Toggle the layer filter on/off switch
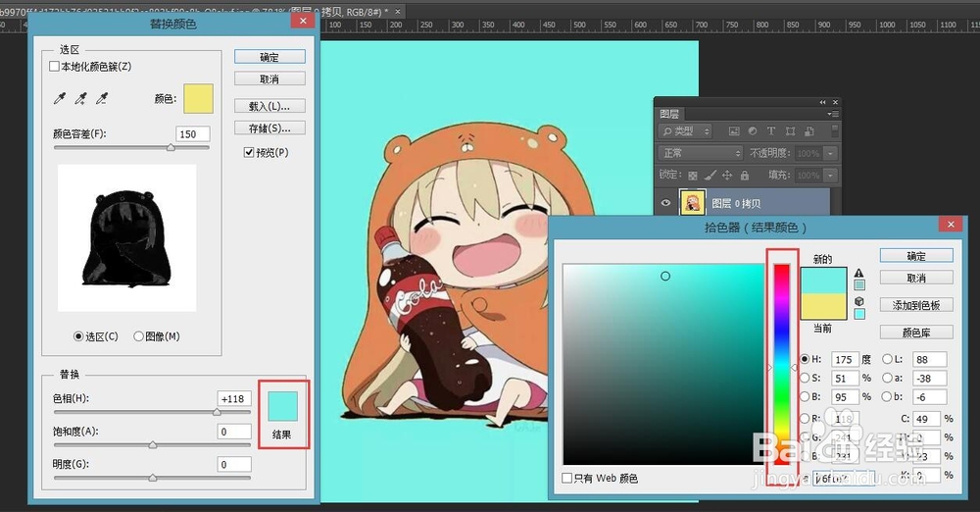The image size is (980, 512). click(x=834, y=130)
